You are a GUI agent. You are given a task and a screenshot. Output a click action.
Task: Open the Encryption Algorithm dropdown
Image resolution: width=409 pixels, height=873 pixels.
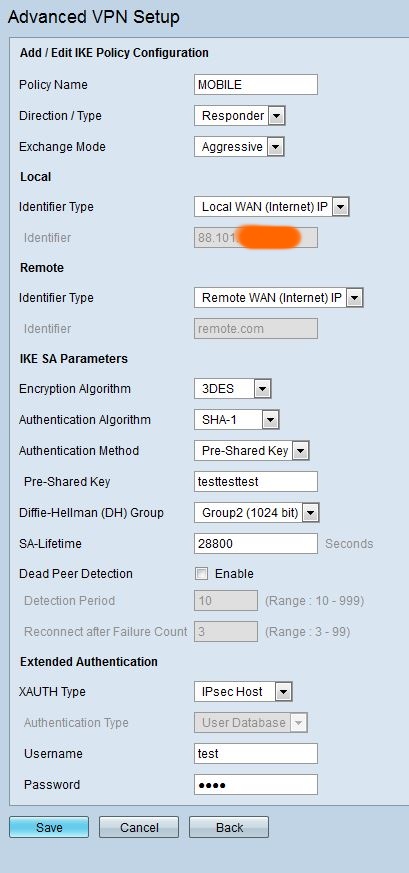233,389
